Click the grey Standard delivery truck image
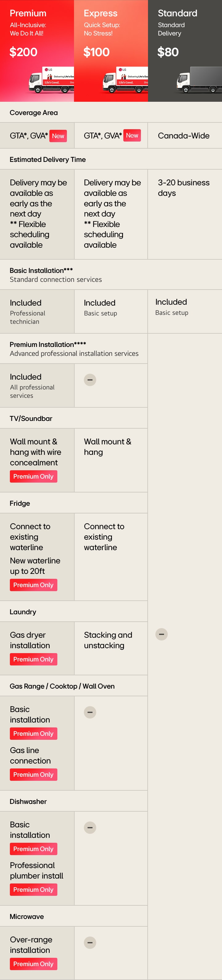Image resolution: width=222 pixels, height=980 pixels. (x=199, y=80)
